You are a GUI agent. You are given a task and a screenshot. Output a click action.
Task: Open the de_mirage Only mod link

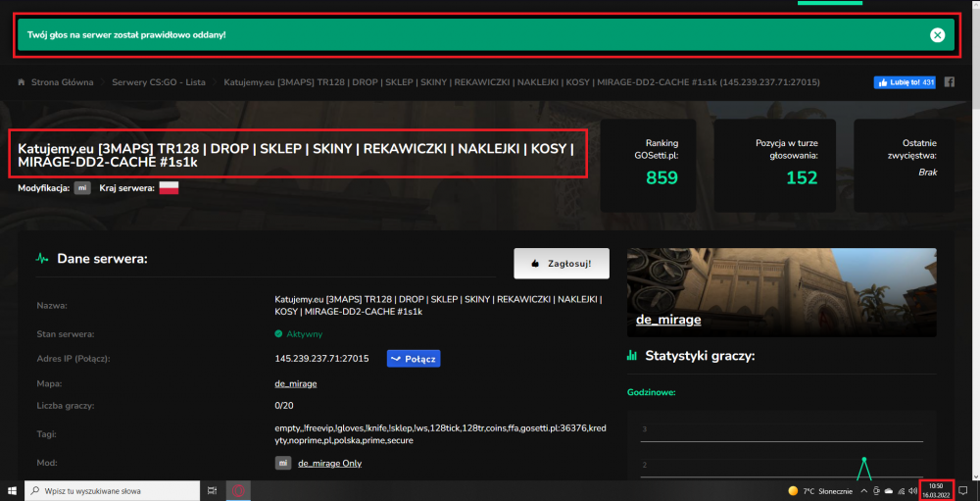pyautogui.click(x=330, y=464)
